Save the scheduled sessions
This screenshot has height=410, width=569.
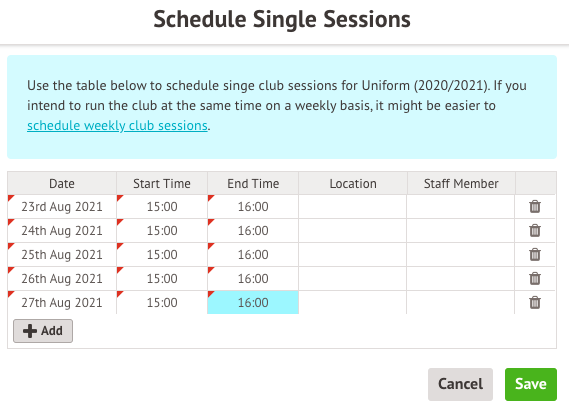(531, 384)
